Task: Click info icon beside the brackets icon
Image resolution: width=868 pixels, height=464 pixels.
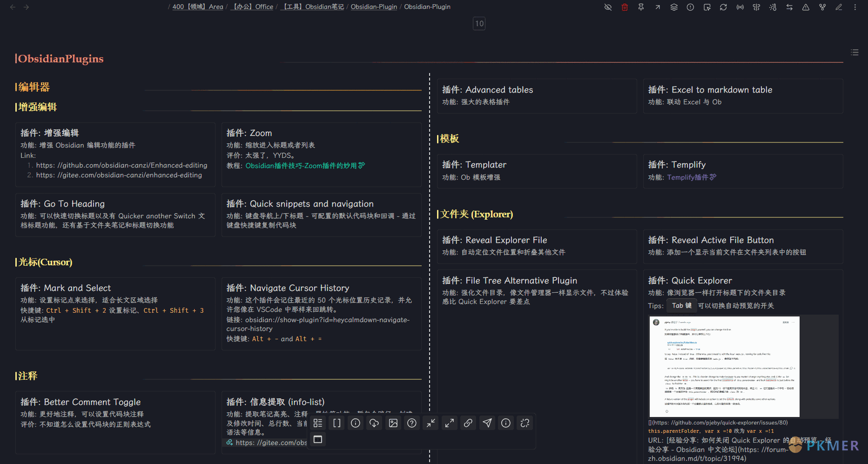Action: click(356, 423)
